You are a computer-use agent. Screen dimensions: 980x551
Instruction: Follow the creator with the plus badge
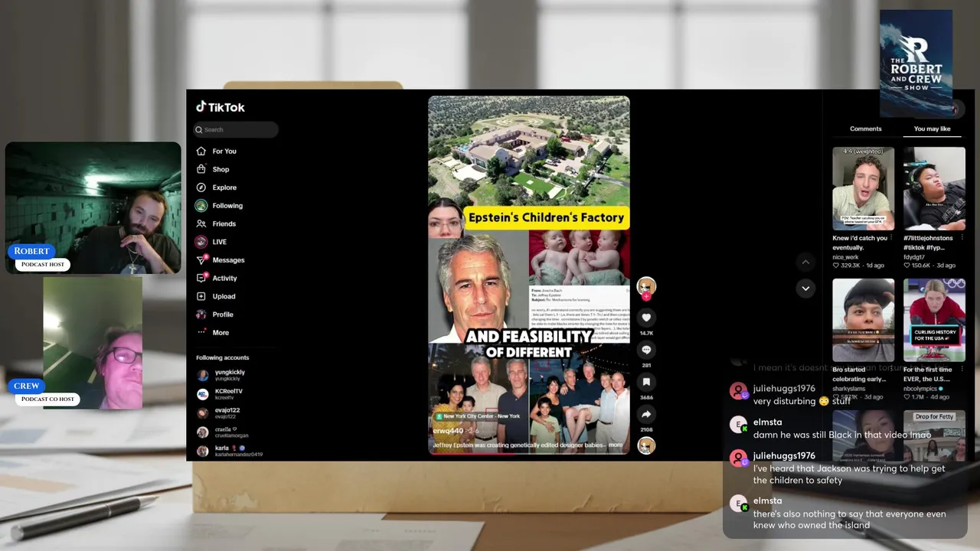[646, 297]
